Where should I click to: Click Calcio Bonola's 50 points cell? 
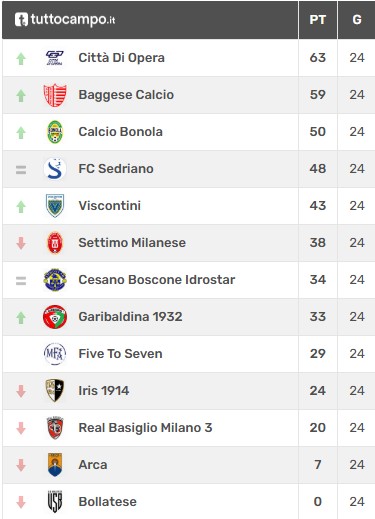[317, 132]
